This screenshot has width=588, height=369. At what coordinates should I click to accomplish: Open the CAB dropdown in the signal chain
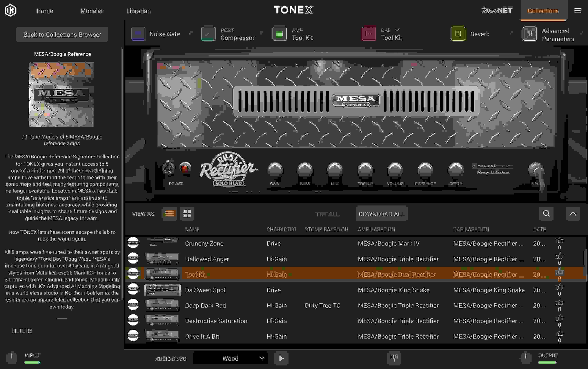(398, 30)
